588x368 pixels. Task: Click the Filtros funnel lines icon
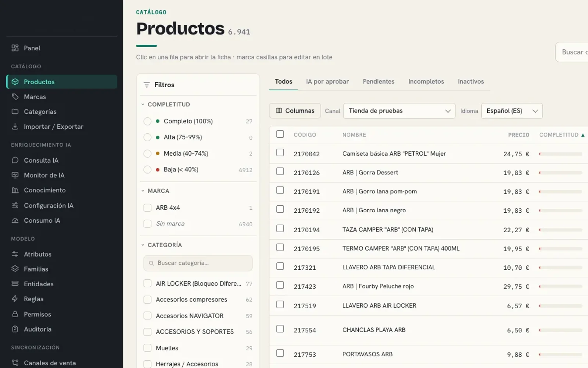147,85
